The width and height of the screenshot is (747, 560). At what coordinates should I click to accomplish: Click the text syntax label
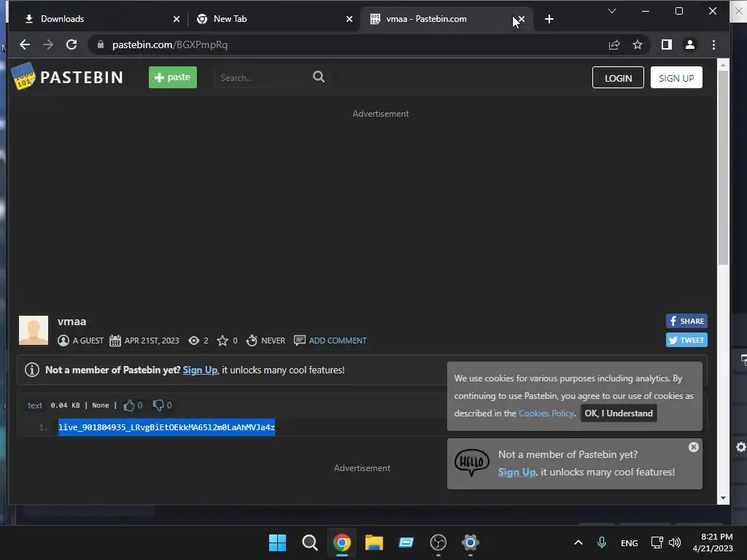[x=35, y=405]
